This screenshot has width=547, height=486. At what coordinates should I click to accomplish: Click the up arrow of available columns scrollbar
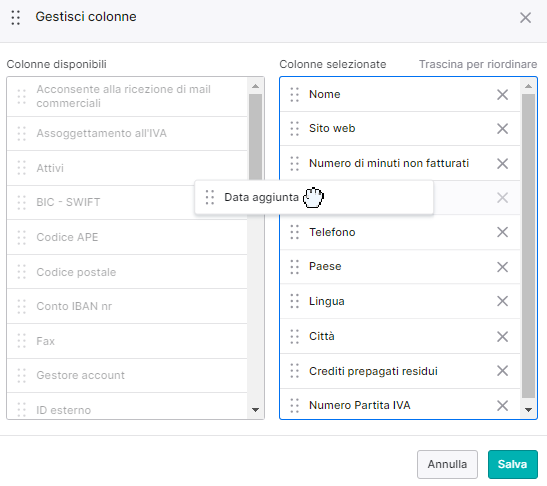255,86
